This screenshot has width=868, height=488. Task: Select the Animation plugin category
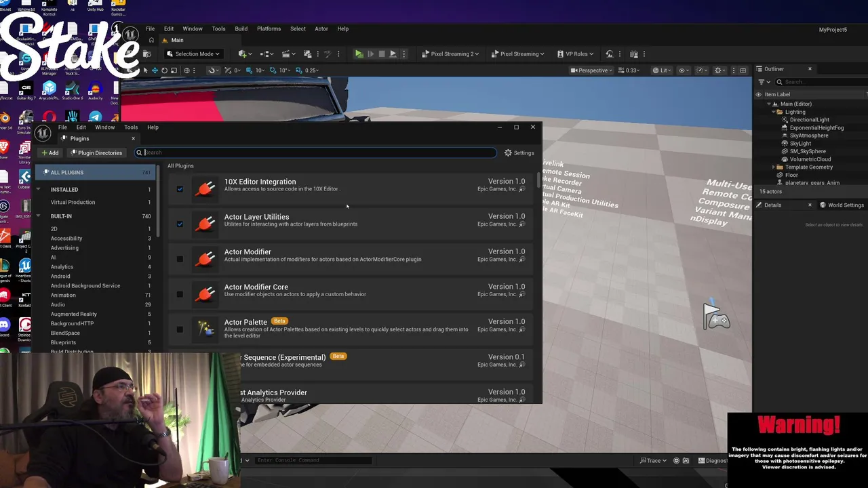(63, 296)
